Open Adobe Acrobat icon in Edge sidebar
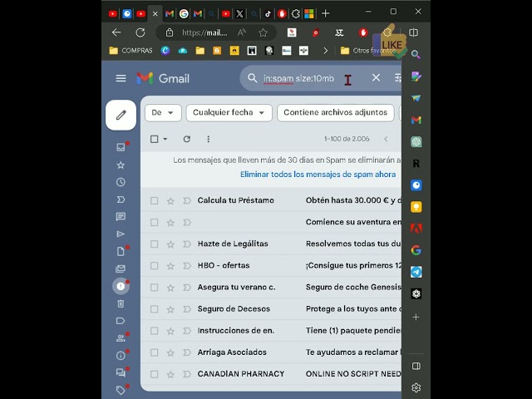532x399 pixels. pyautogui.click(x=416, y=229)
